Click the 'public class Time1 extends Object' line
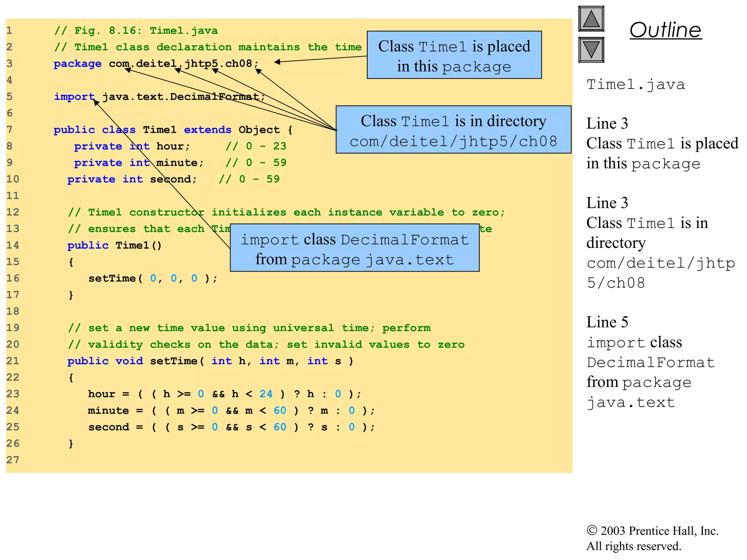Viewport: 747px width, 560px height. [173, 130]
